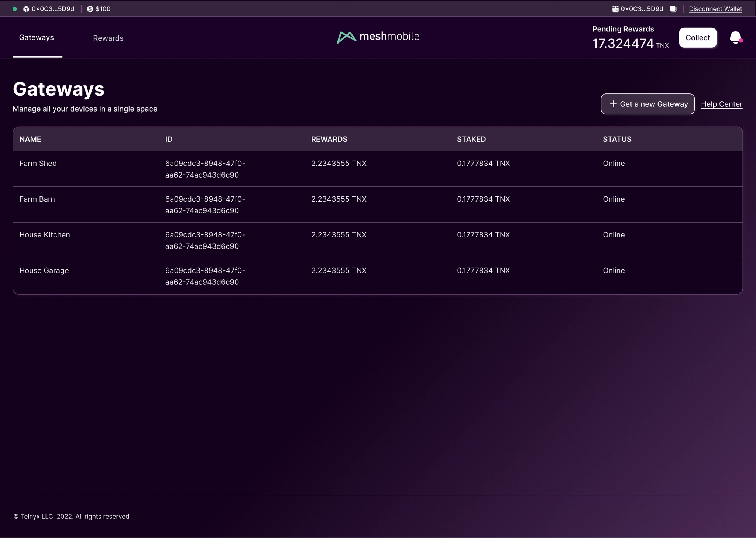
Task: Click the green connection status dot
Action: point(15,9)
